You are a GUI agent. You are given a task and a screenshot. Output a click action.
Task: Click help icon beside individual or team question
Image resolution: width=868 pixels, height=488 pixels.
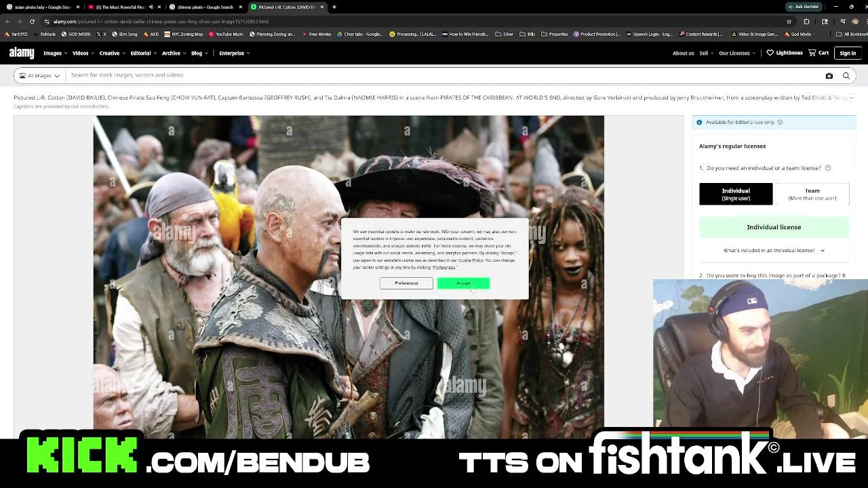(828, 168)
